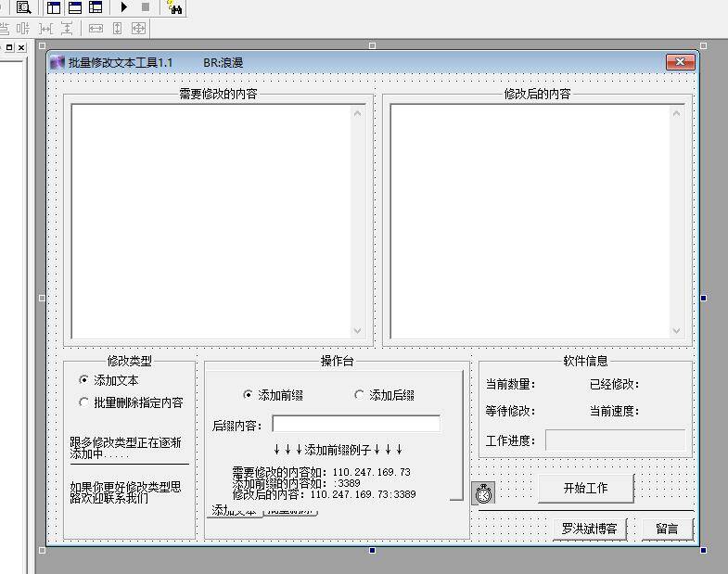Open the binoculars search icon
Image resolution: width=728 pixels, height=574 pixels.
[174, 7]
